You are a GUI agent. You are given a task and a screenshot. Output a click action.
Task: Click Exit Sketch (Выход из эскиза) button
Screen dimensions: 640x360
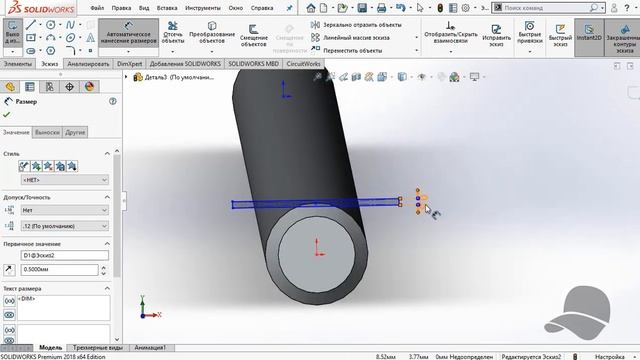point(13,33)
